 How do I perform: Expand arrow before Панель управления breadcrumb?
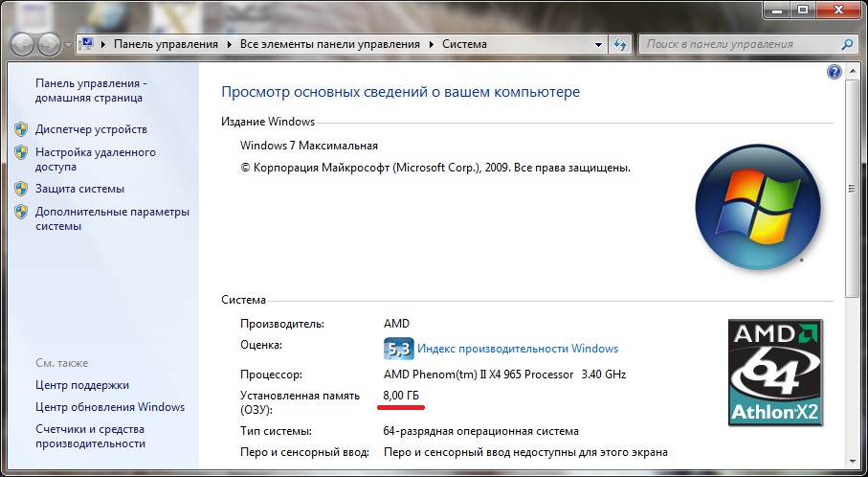(103, 44)
